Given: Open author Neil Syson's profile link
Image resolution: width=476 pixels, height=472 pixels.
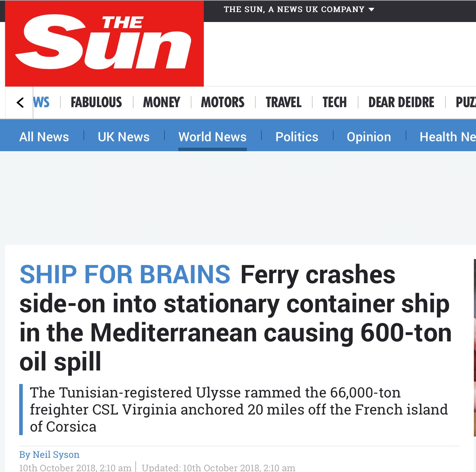Looking at the screenshot, I should (49, 455).
